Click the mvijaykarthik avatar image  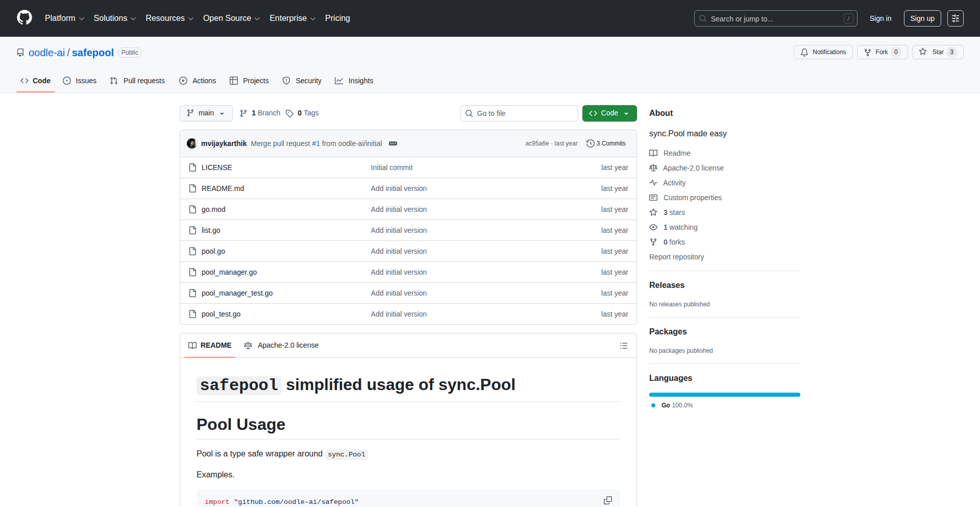(x=192, y=143)
